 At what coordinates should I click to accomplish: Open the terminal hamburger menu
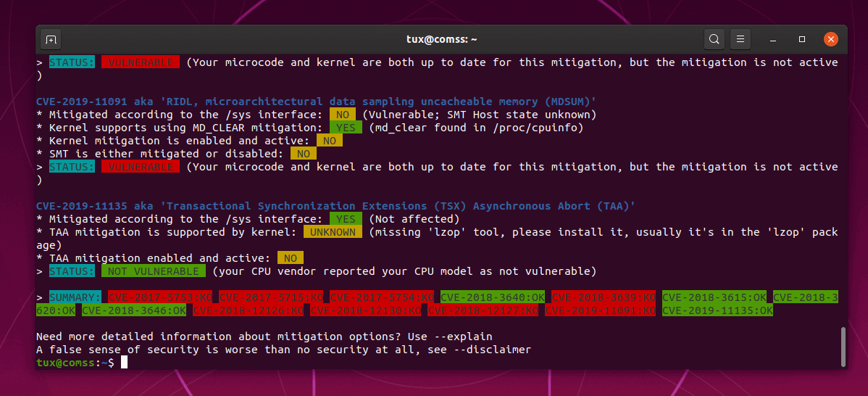pyautogui.click(x=740, y=39)
